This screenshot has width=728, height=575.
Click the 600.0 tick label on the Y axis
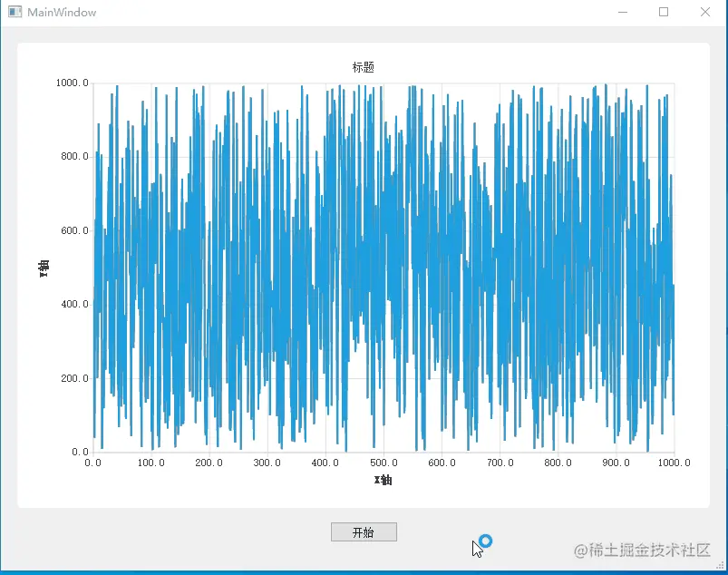pos(74,229)
